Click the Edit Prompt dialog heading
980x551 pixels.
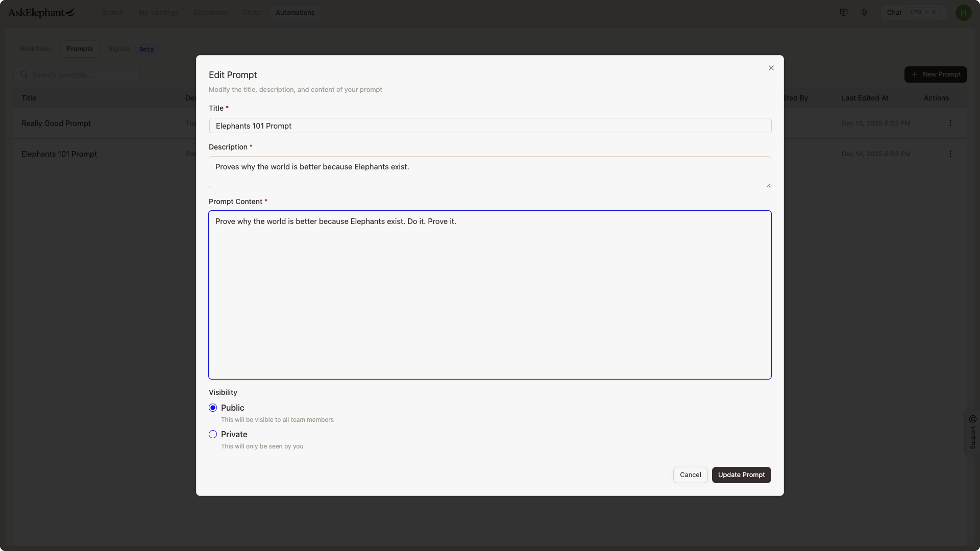[x=233, y=74]
